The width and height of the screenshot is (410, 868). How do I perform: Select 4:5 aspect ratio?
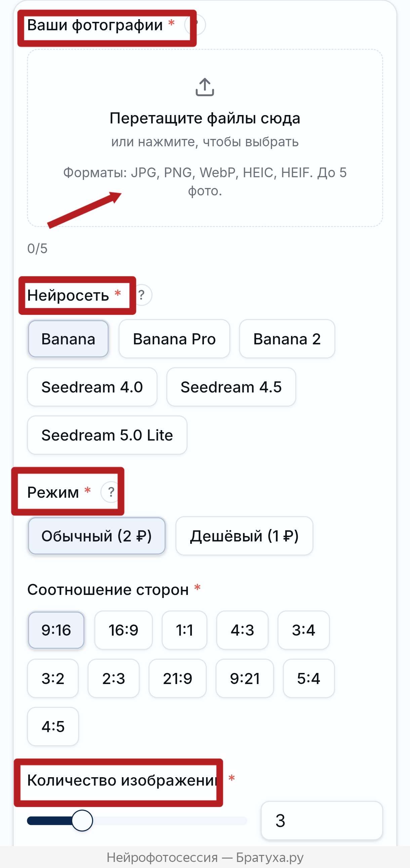point(53,726)
